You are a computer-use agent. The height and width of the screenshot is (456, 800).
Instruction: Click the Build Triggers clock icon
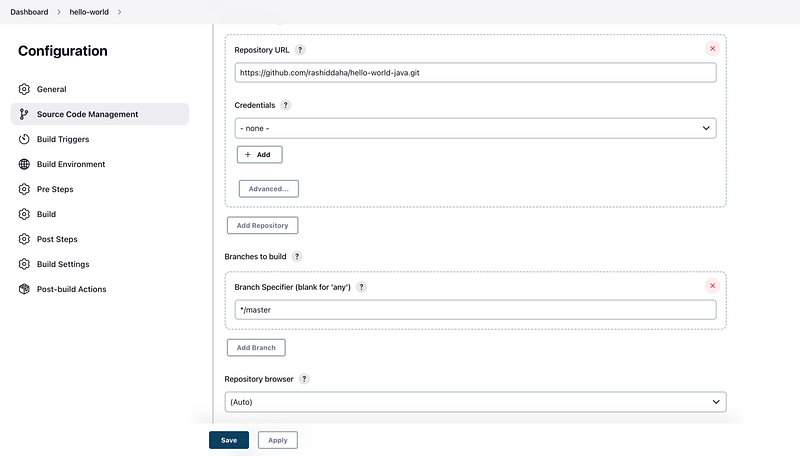(x=24, y=139)
